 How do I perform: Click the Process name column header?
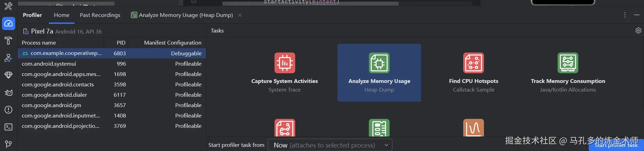click(39, 43)
